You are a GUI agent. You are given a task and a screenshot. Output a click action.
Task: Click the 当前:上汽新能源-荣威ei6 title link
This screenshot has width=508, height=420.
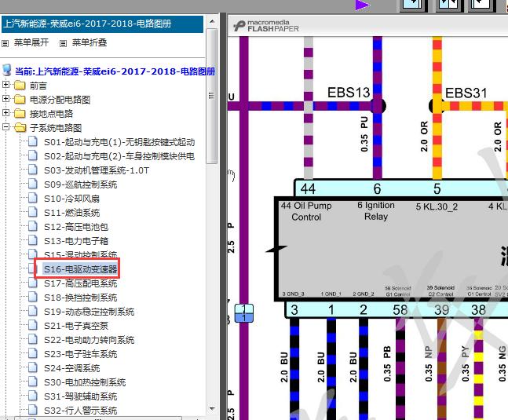coord(115,71)
